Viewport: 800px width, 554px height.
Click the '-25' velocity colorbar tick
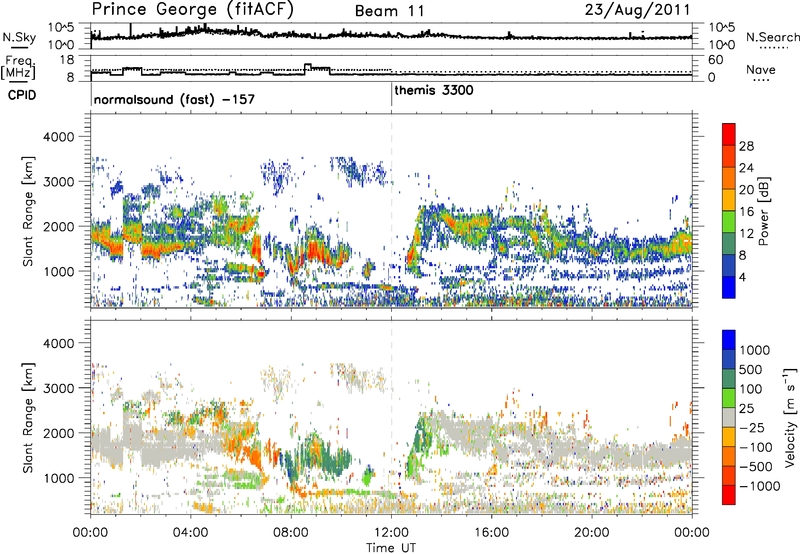750,428
